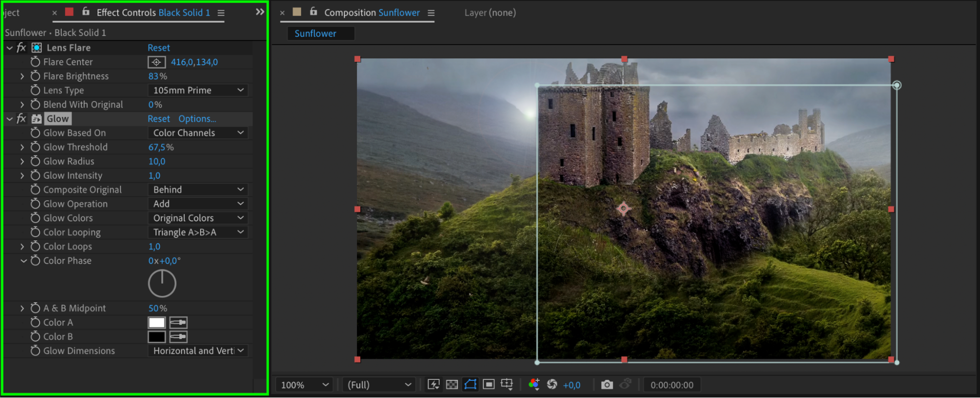Click the Region of Interest icon
The height and width of the screenshot is (398, 980).
pos(489,385)
